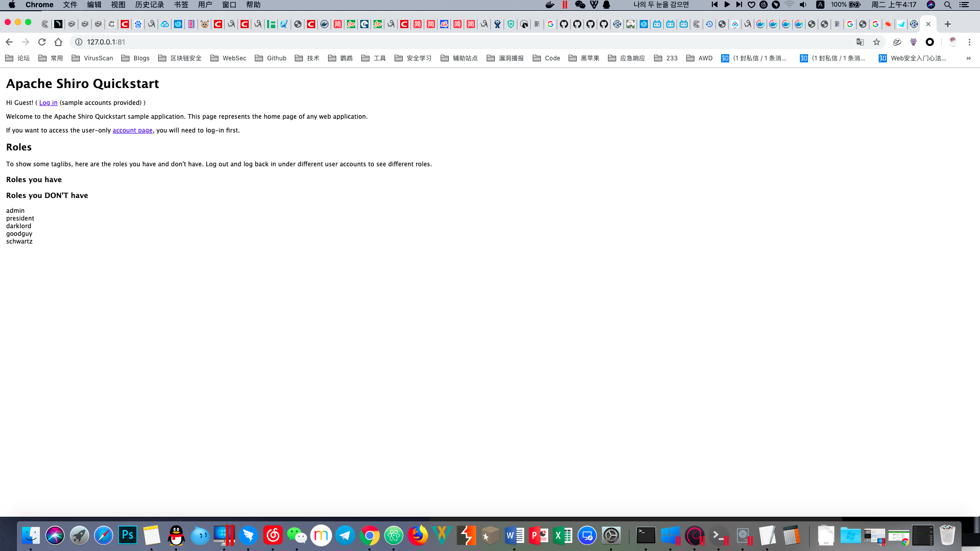The height and width of the screenshot is (551, 980).
Task: Open the VirusScan bookmarks folder
Action: click(92, 58)
